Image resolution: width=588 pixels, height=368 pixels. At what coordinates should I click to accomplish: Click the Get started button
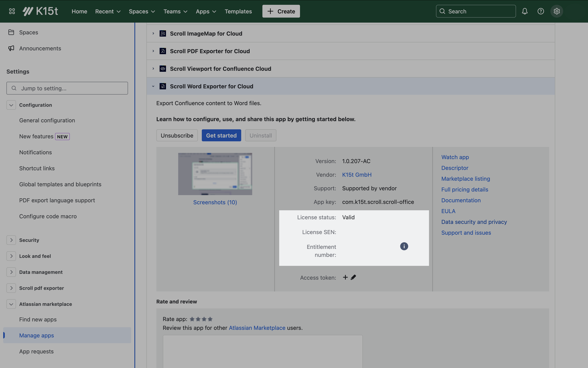[221, 135]
